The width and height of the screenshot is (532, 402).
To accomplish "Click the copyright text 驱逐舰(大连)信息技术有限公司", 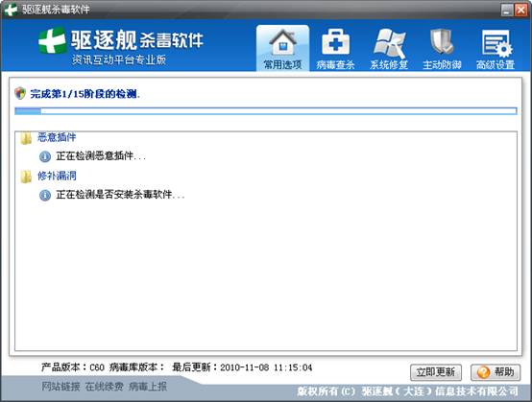I will point(440,391).
